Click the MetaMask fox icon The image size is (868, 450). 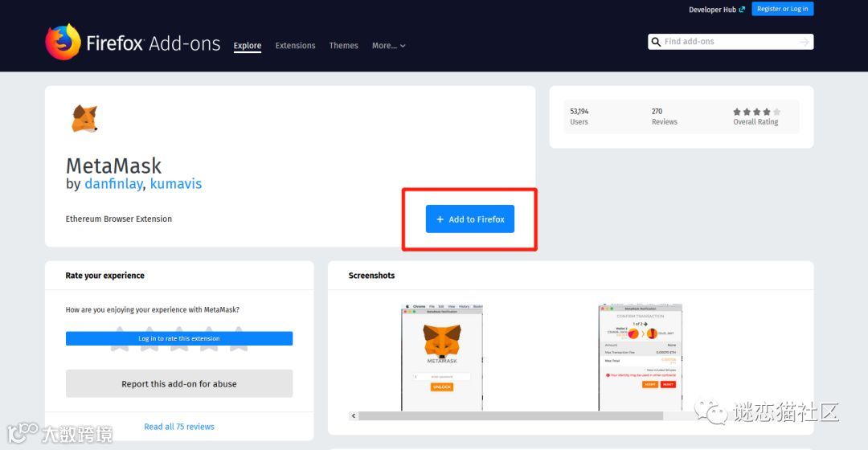click(84, 118)
